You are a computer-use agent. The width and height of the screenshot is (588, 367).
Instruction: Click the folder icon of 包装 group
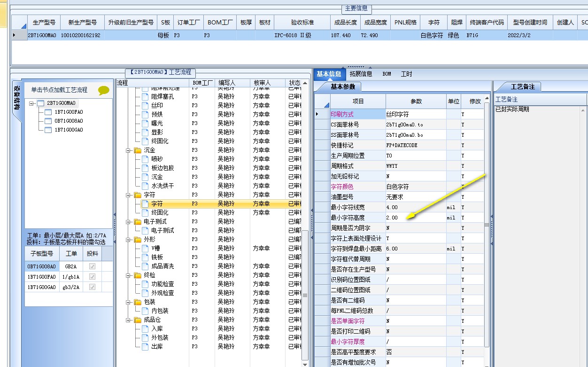[x=138, y=302]
